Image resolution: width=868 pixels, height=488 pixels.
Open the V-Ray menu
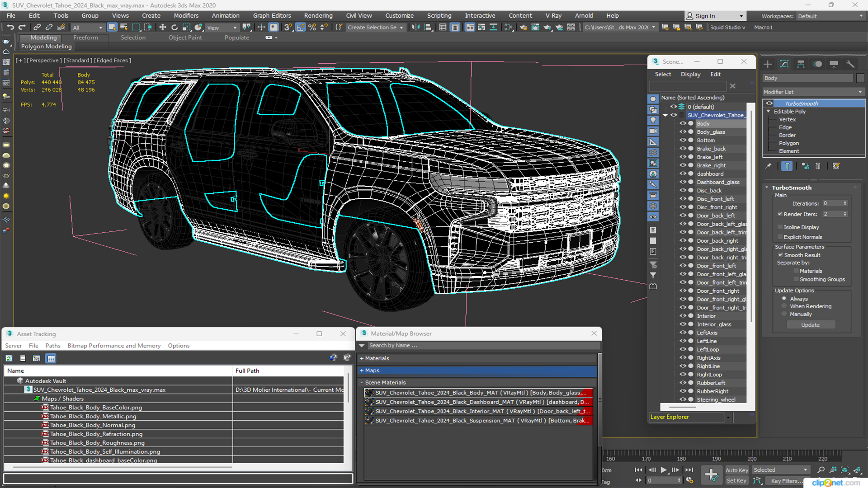[553, 15]
